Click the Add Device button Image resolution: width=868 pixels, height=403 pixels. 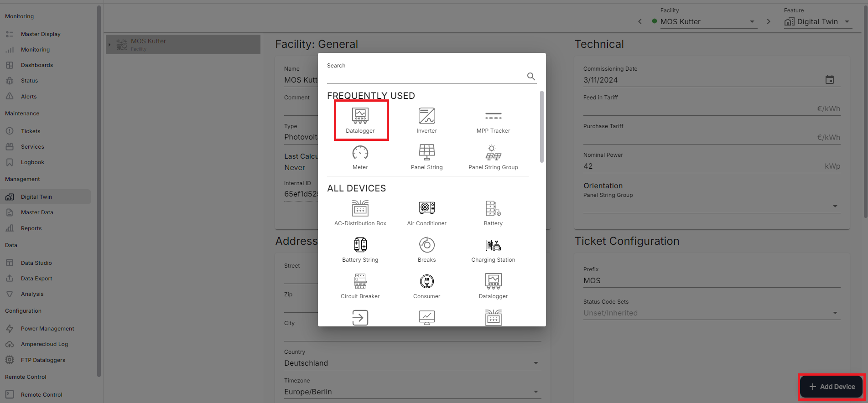click(832, 387)
